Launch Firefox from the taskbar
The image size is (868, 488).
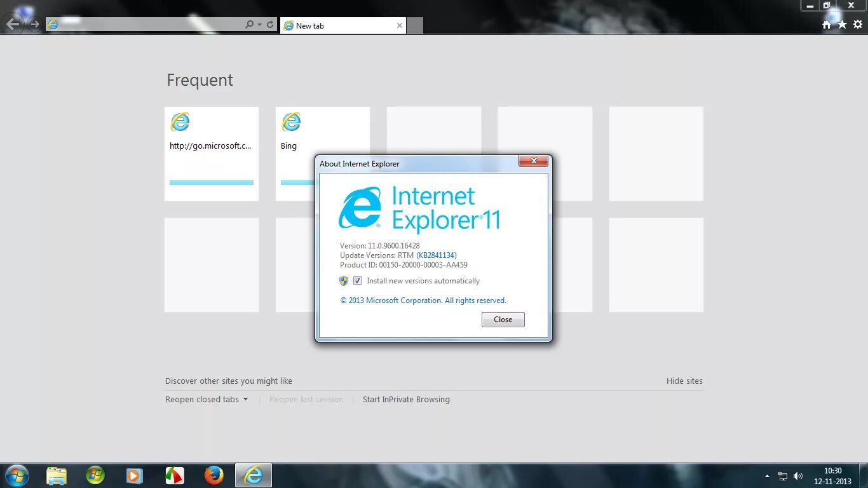point(214,475)
